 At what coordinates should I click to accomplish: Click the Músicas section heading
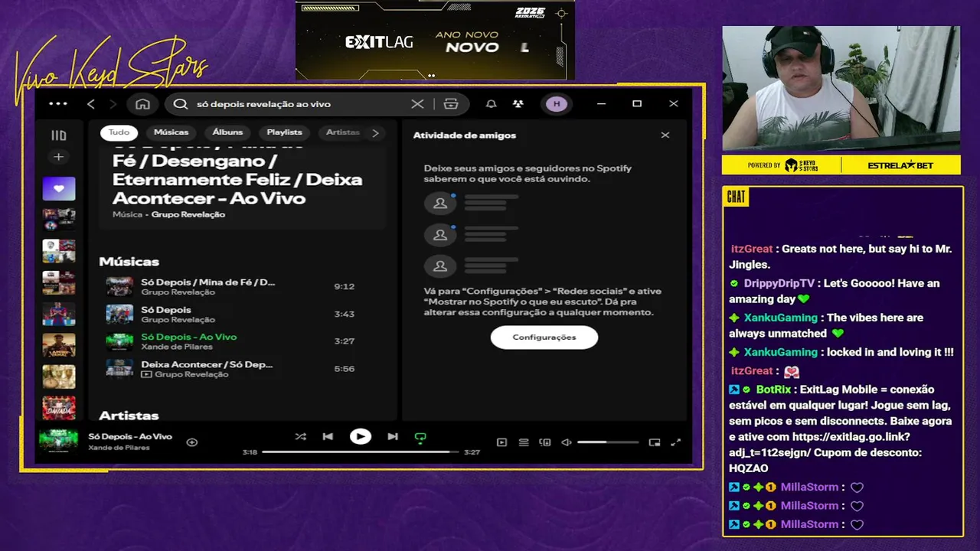pyautogui.click(x=129, y=262)
